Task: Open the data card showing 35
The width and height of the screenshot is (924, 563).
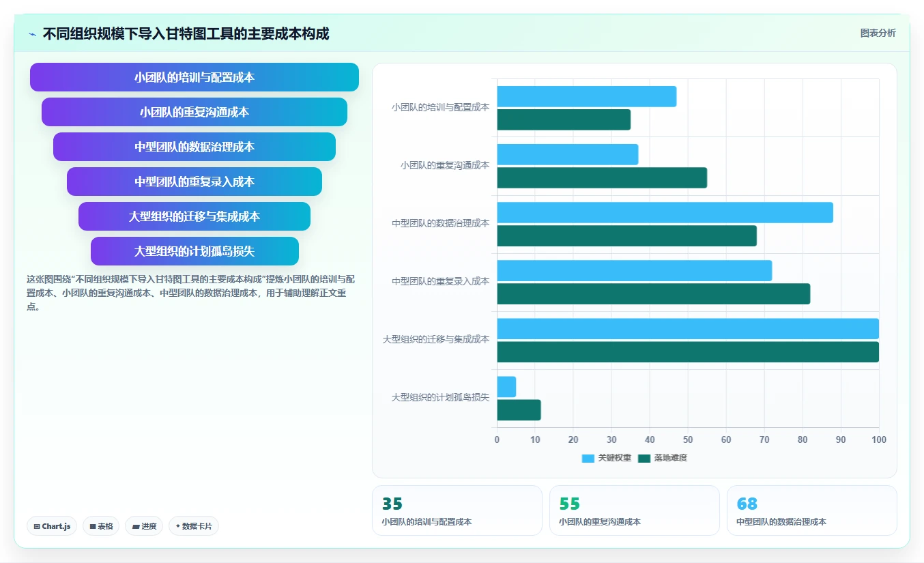Action: pyautogui.click(x=457, y=510)
